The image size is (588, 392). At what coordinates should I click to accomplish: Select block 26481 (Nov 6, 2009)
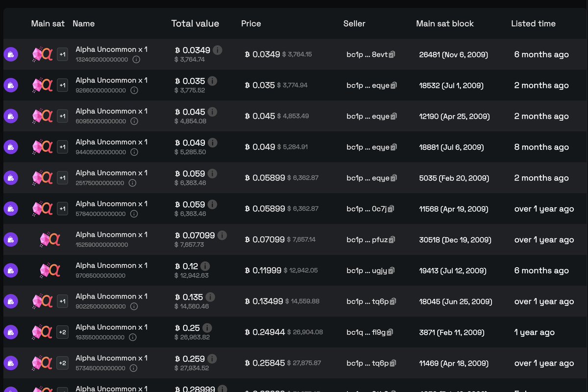pos(454,54)
